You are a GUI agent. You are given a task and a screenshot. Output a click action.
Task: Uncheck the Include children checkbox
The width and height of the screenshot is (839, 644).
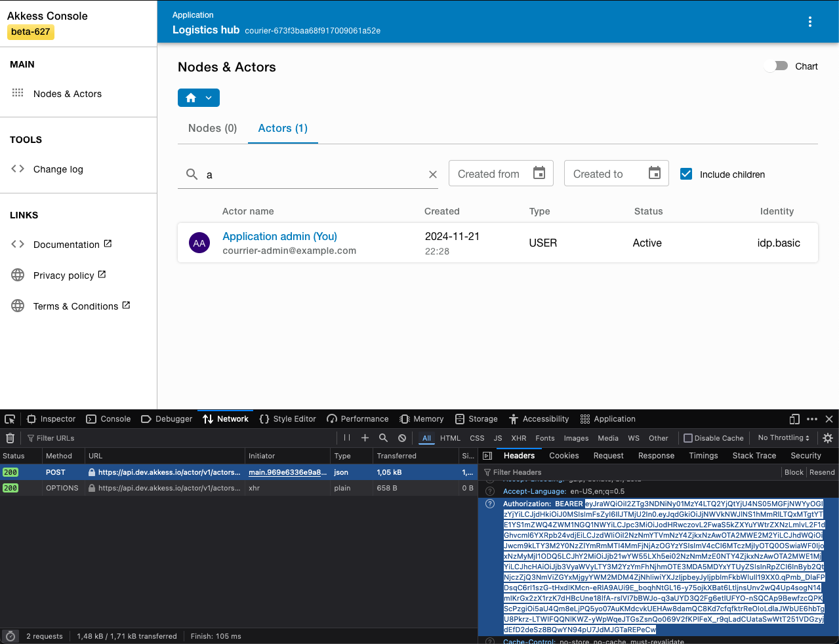pos(686,174)
